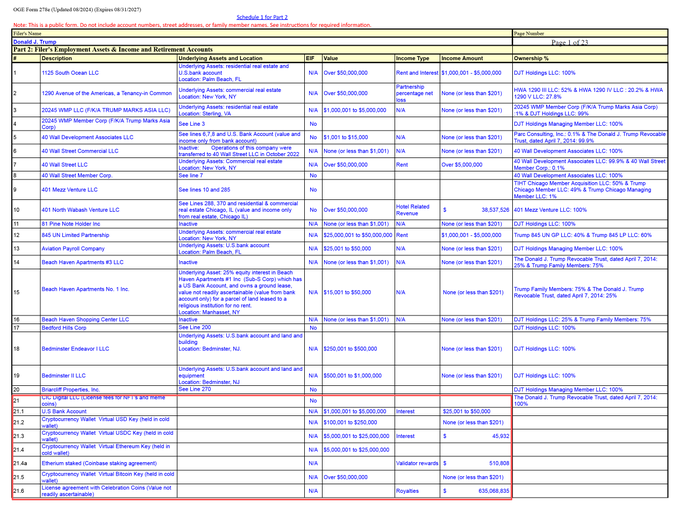Click the red public form note
The width and height of the screenshot is (680, 510).
point(192,25)
